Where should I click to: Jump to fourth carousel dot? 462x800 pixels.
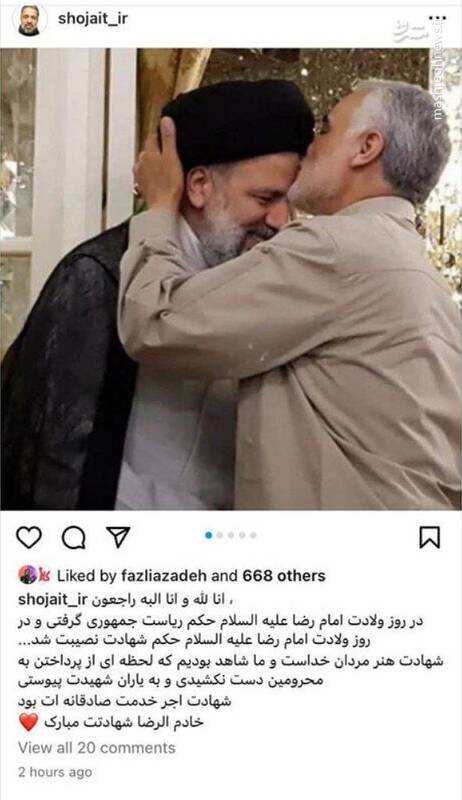[242, 535]
